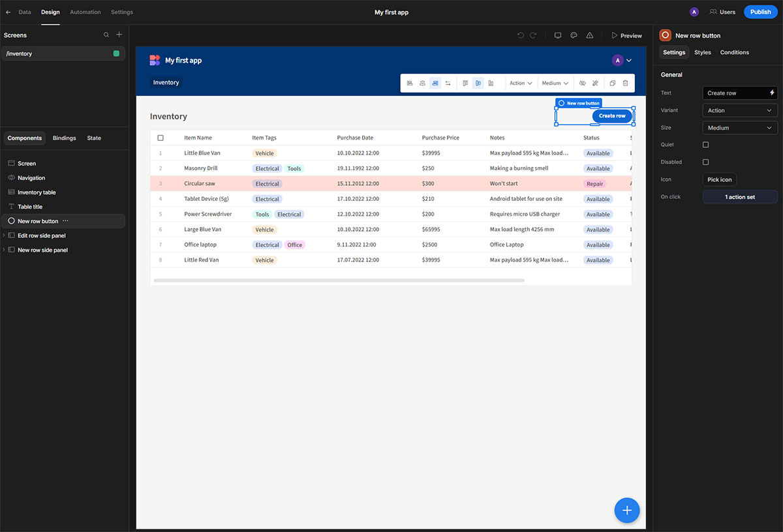The image size is (783, 532).
Task: Click the Publish button
Action: (x=760, y=12)
